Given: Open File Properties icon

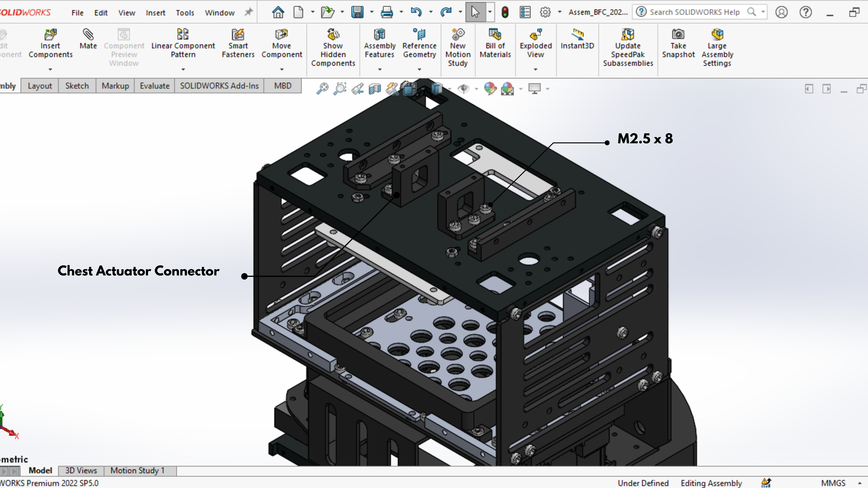Looking at the screenshot, I should 525,12.
